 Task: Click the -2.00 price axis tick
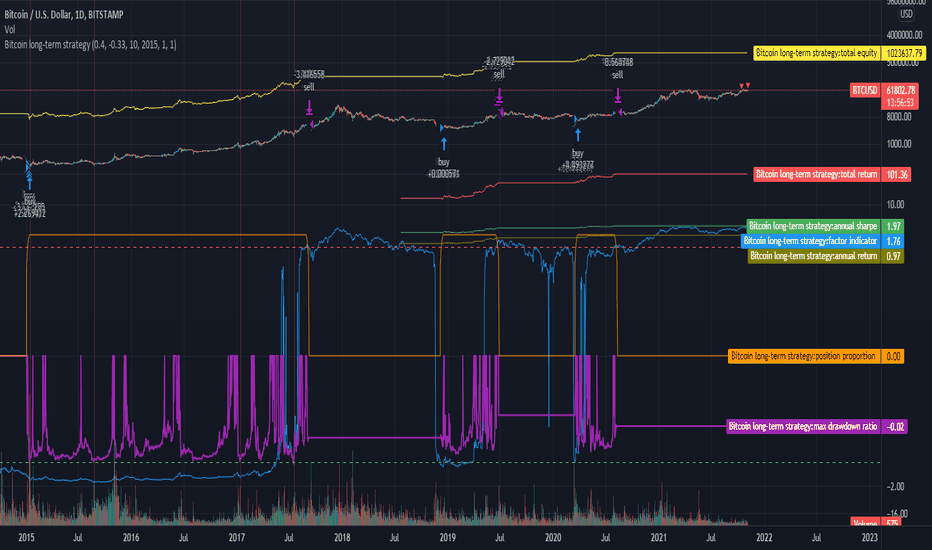point(895,486)
